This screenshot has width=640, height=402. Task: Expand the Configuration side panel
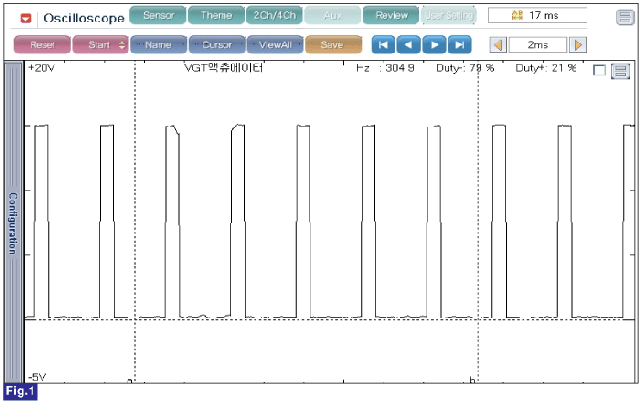(x=13, y=222)
